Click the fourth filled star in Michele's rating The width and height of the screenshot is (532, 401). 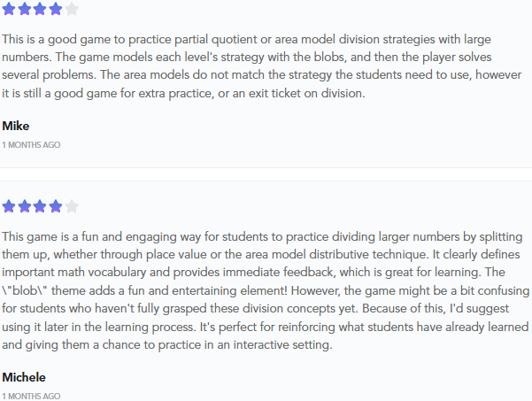[56, 206]
